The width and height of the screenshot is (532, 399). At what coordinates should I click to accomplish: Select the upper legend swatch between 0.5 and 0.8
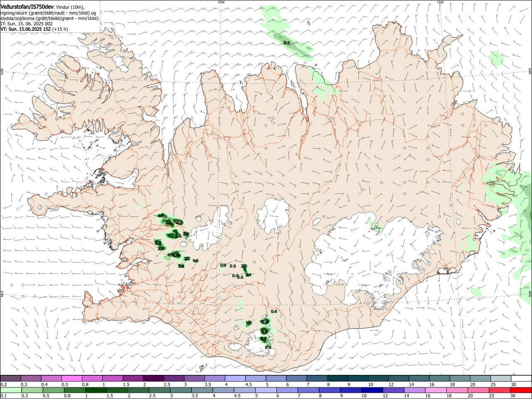pyautogui.click(x=72, y=378)
